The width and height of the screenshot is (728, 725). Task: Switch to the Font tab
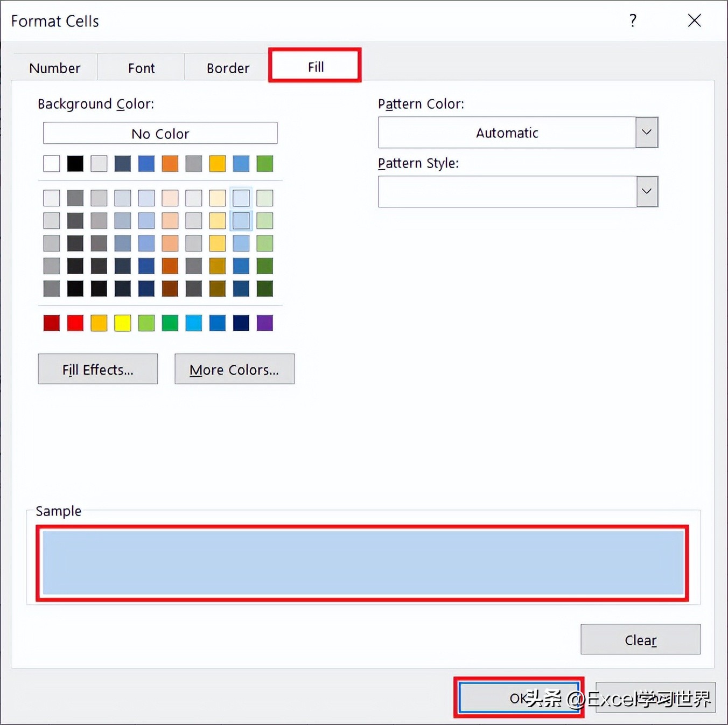tap(141, 68)
